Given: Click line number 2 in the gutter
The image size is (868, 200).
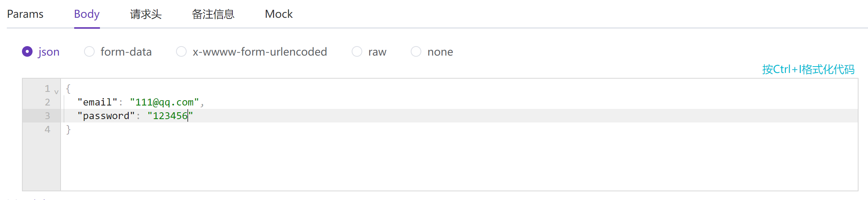Looking at the screenshot, I should point(47,102).
